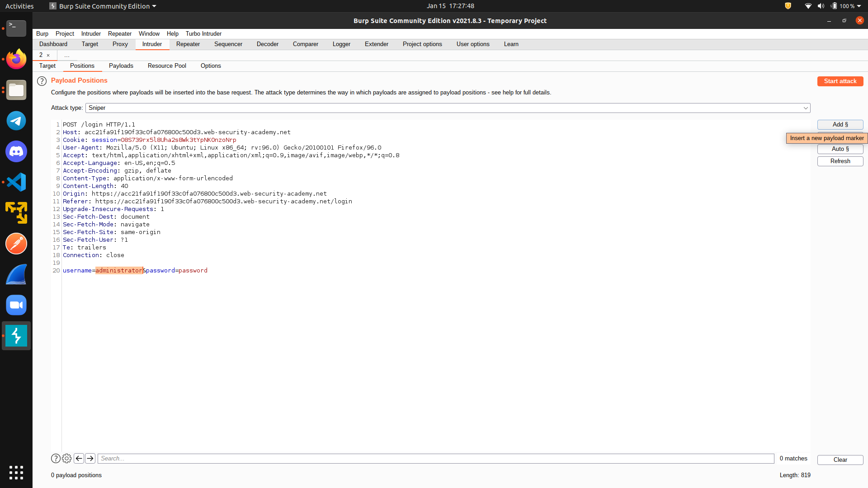Open the Wi-Fi network indicator

click(808, 6)
